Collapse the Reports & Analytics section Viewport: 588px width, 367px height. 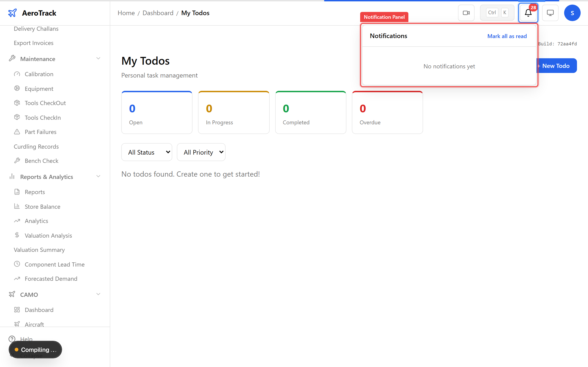point(98,176)
